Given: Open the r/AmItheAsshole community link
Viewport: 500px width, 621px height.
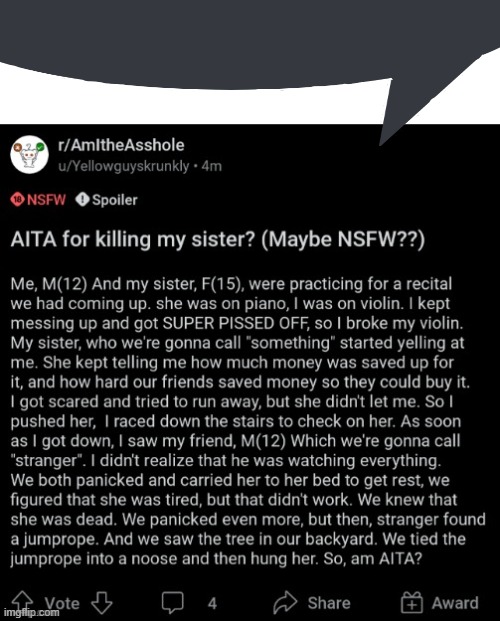Looking at the screenshot, I should [121, 145].
